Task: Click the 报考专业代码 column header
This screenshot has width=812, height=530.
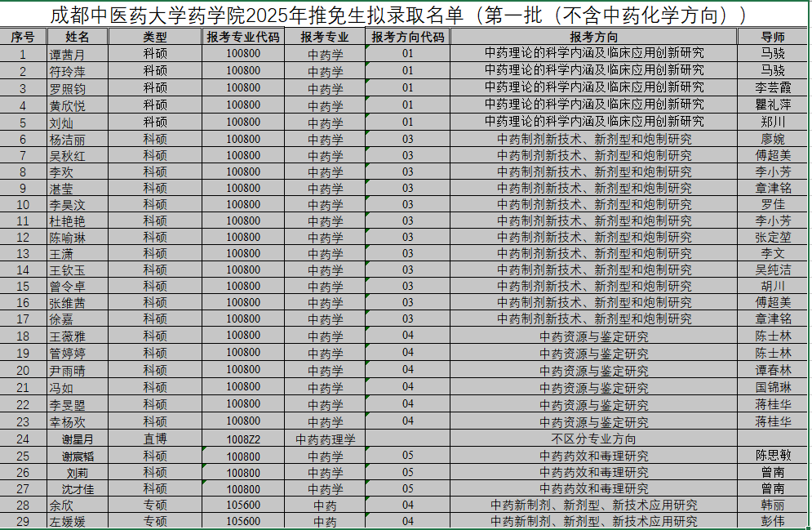Action: pos(243,38)
